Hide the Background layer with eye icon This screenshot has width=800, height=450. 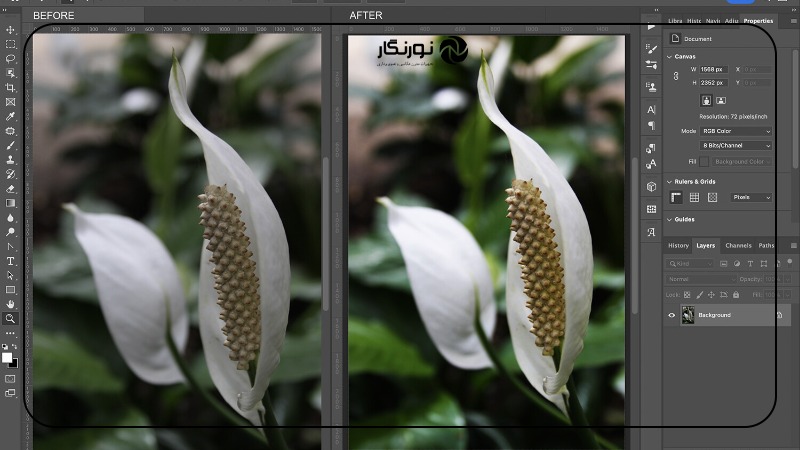coord(672,315)
